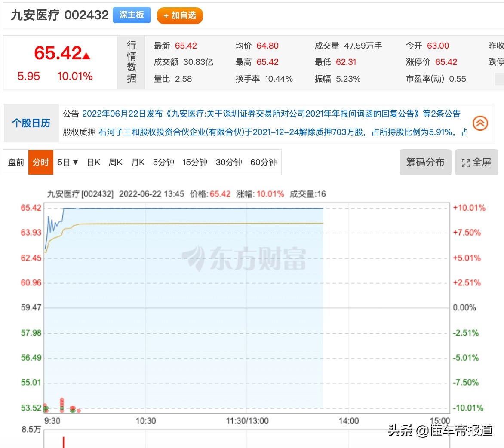Image resolution: width=504 pixels, height=448 pixels.
Task: Select the 5分钟 chart interval
Action: pyautogui.click(x=163, y=162)
